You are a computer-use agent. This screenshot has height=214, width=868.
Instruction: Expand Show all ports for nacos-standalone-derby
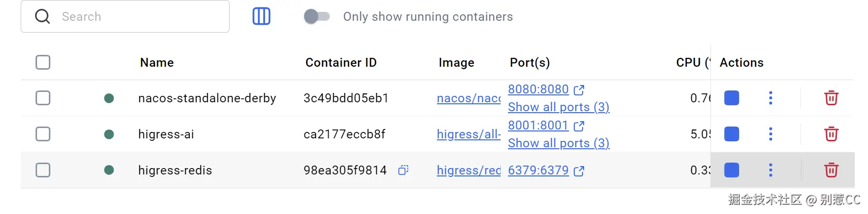[x=558, y=107]
